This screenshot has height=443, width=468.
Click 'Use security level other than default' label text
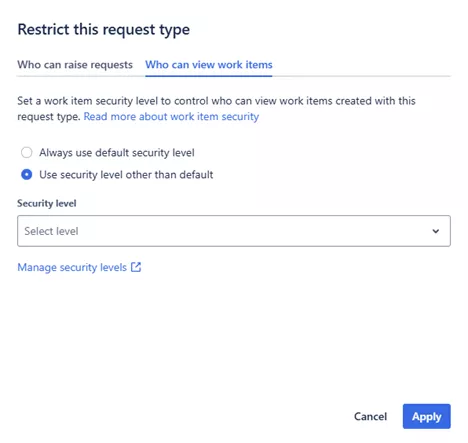coord(126,175)
